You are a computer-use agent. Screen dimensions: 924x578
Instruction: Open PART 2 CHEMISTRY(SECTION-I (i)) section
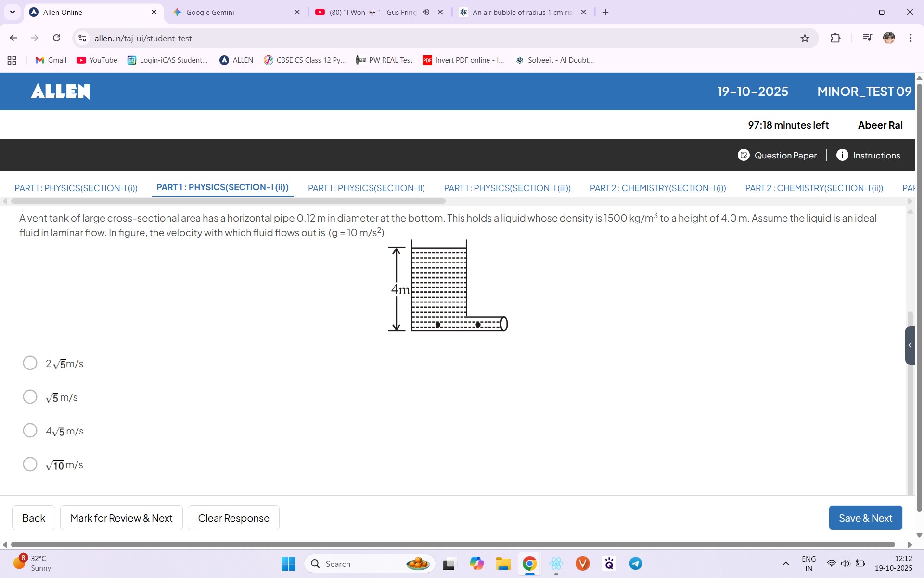click(658, 188)
